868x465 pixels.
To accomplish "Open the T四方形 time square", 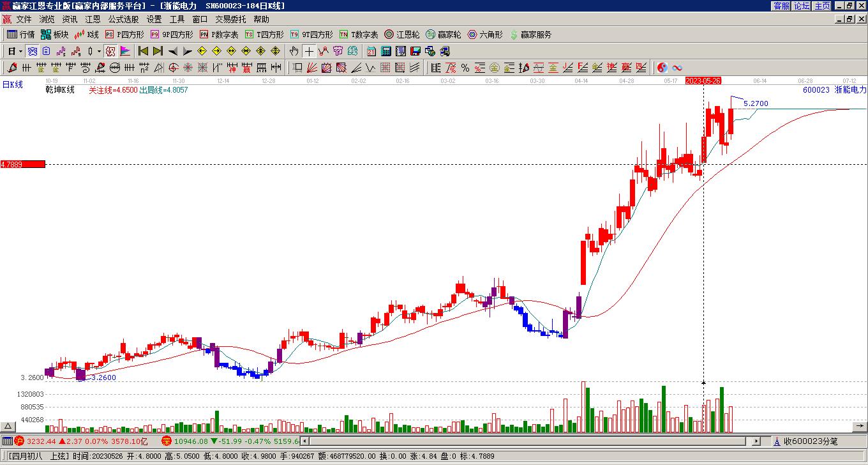I will [264, 34].
